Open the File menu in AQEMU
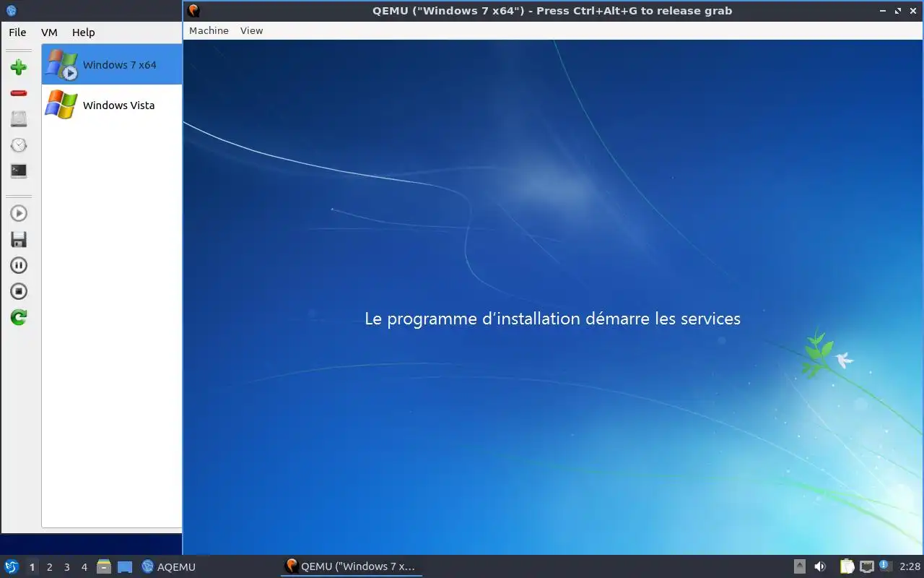 pos(17,32)
